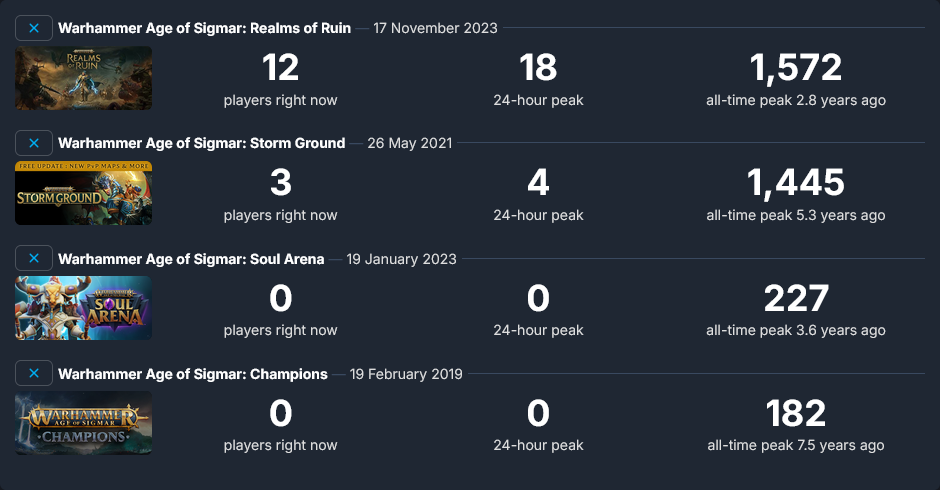Screen dimensions: 940x490
Task: Select the 1,572 all-time peak value
Action: point(796,67)
